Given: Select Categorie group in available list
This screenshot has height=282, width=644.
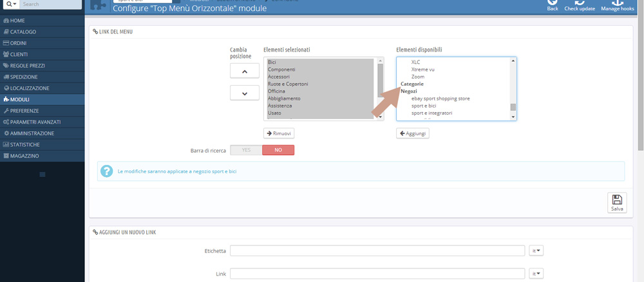Looking at the screenshot, I should point(412,84).
